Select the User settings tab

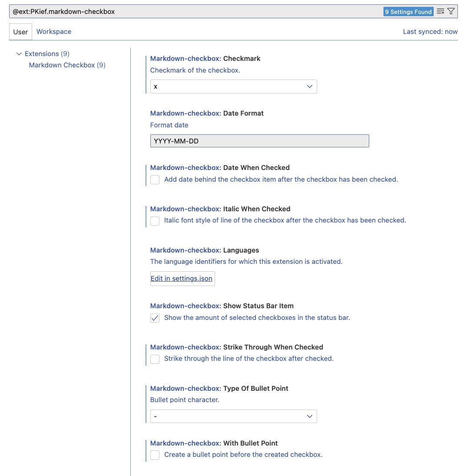click(x=20, y=32)
